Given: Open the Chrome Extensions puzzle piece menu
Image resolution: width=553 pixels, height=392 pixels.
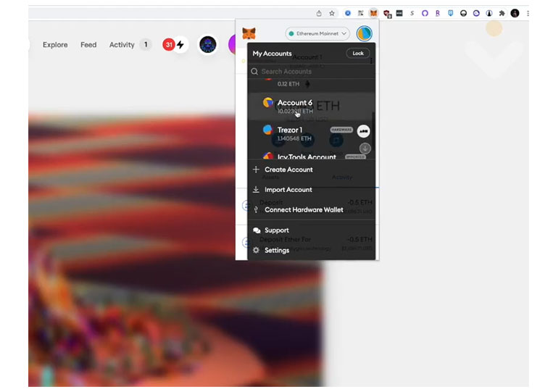Looking at the screenshot, I should click(x=502, y=13).
